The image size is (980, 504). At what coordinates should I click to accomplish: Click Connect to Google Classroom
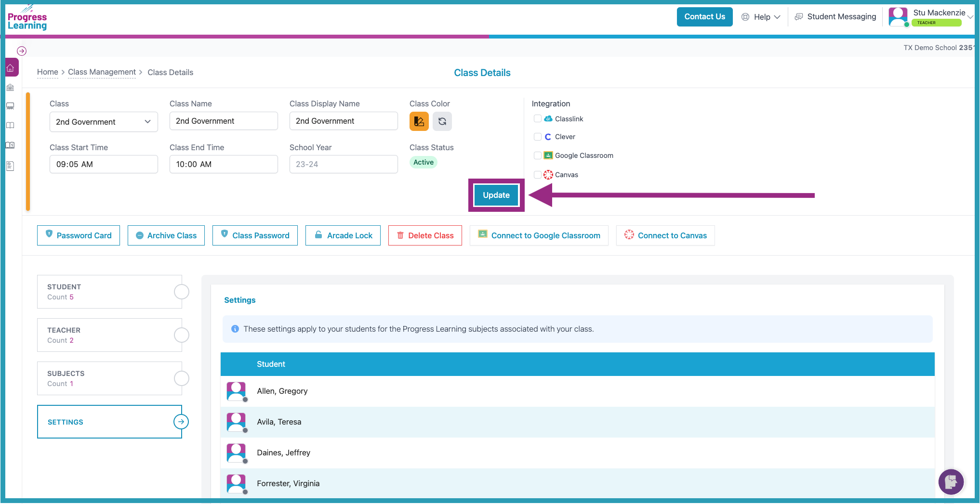pyautogui.click(x=539, y=235)
